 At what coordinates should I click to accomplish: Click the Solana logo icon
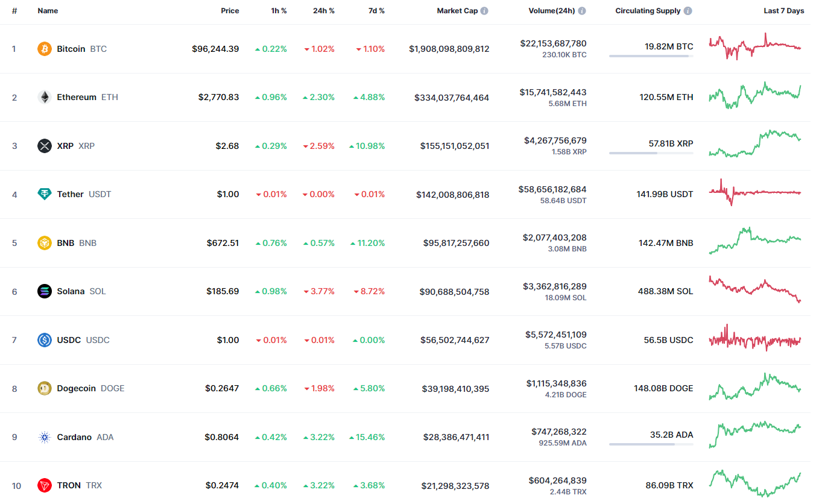45,291
